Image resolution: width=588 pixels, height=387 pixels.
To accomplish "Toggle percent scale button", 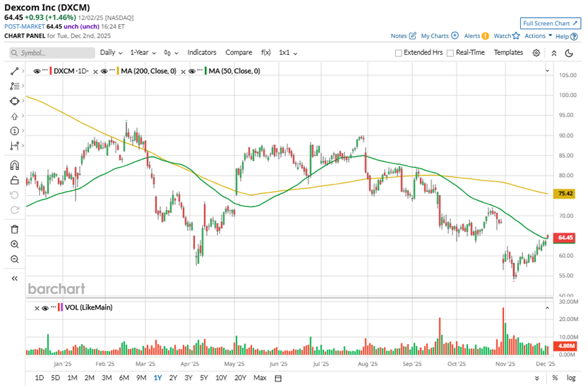I will tap(555, 378).
